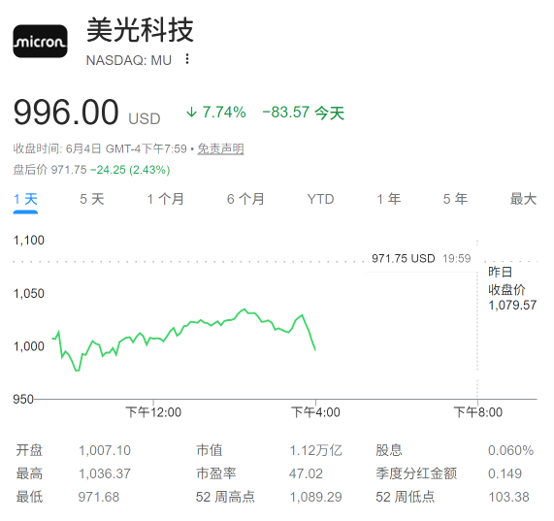The image size is (554, 521).
Task: Open the 免责声明 disclaimer link
Action: [220, 149]
